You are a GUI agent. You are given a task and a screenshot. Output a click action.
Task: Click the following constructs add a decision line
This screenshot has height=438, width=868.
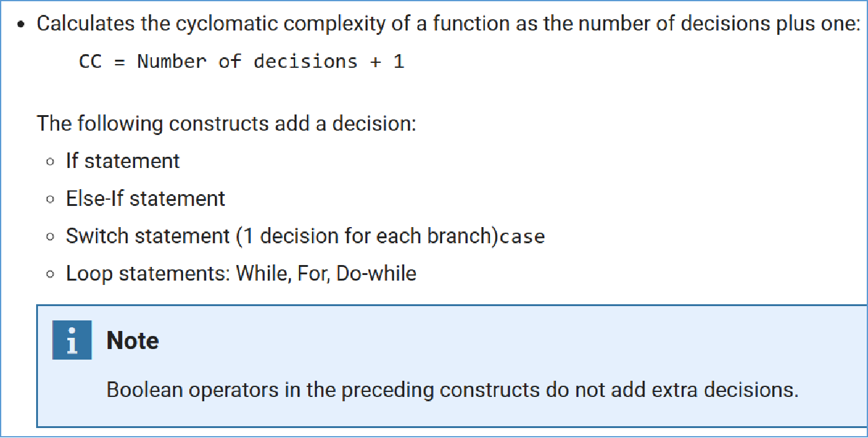226,123
